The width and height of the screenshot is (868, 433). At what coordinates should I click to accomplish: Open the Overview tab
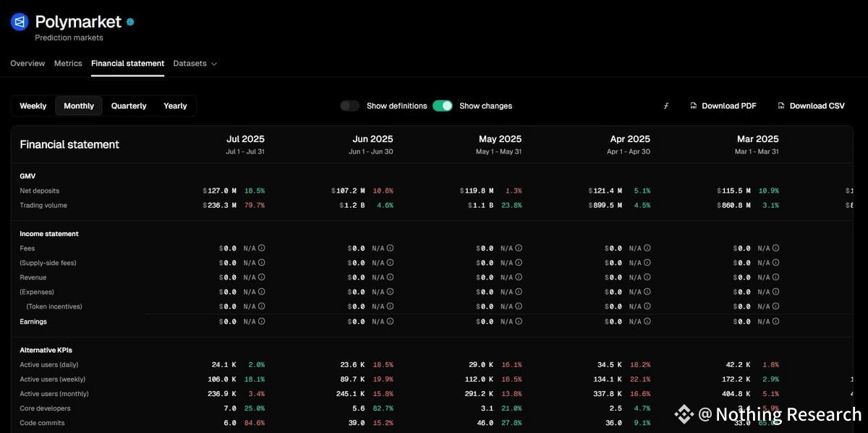pyautogui.click(x=27, y=64)
